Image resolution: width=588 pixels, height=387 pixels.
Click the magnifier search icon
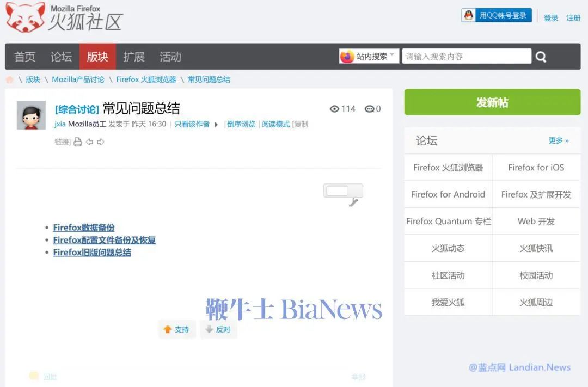[541, 57]
